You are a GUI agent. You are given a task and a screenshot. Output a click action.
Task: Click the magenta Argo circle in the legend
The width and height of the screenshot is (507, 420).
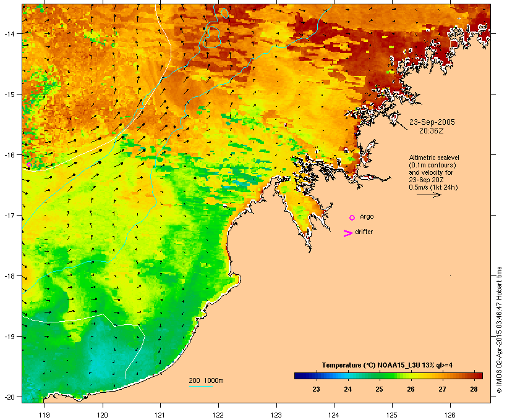(x=352, y=218)
